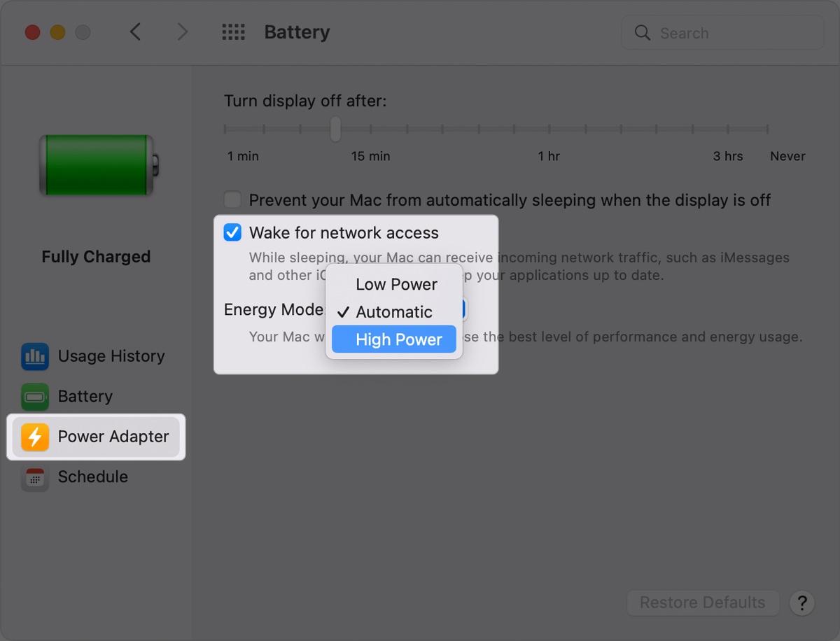Go forward with the right chevron
This screenshot has height=641, width=840.
[183, 32]
